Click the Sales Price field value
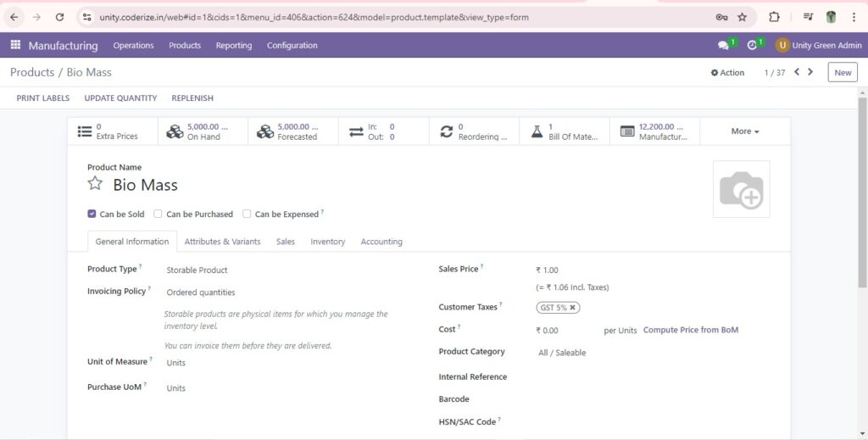Screen dimensions: 868x440 (548, 270)
